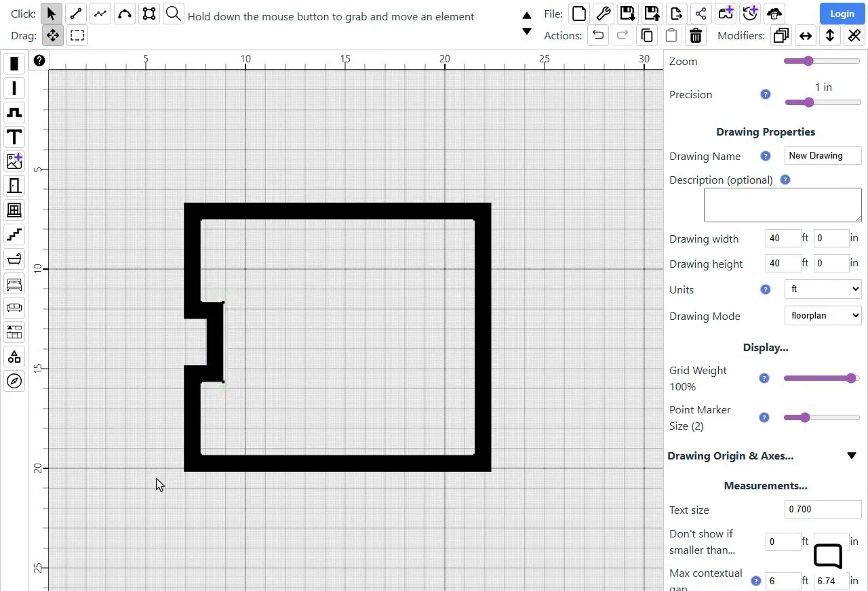Show help for Precision setting
868x591 pixels.
coord(766,94)
